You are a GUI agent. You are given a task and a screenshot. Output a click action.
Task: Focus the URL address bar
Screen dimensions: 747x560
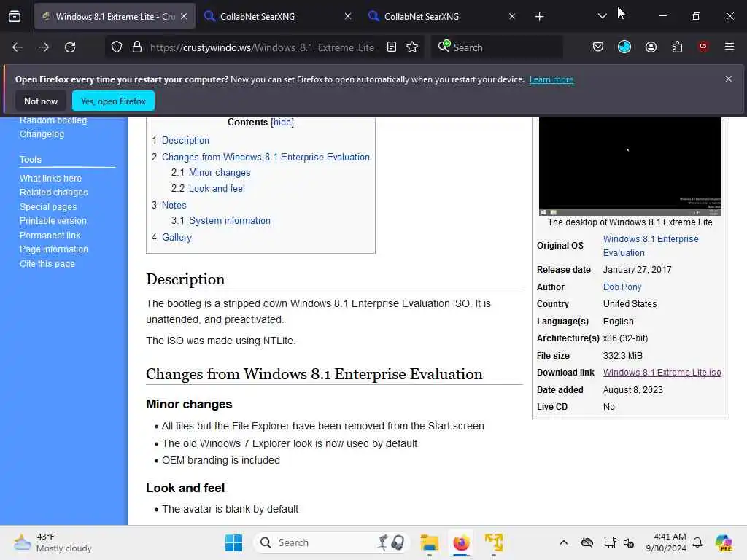point(262,47)
